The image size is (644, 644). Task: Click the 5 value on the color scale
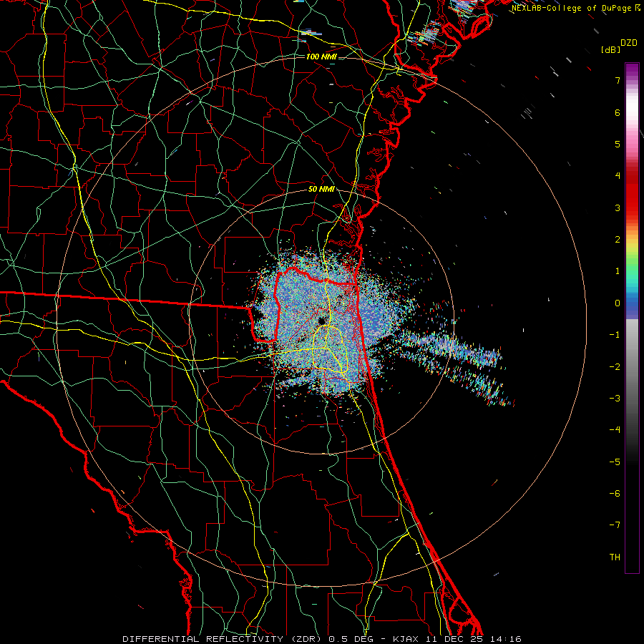(618, 144)
